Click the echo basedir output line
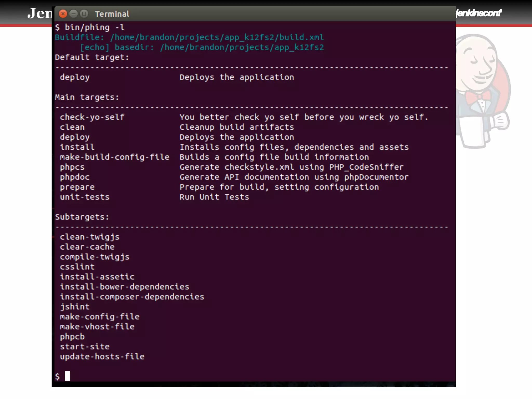Image resolution: width=532 pixels, height=399 pixels. [x=202, y=47]
